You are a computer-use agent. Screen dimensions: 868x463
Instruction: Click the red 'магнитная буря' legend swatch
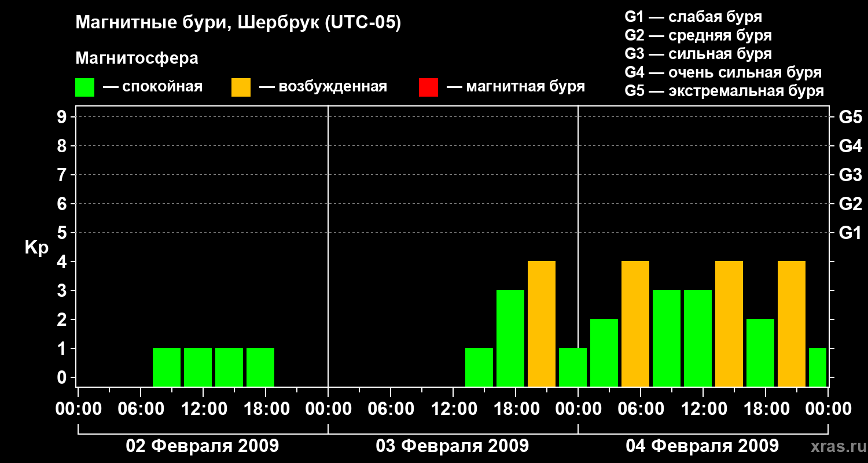click(428, 87)
